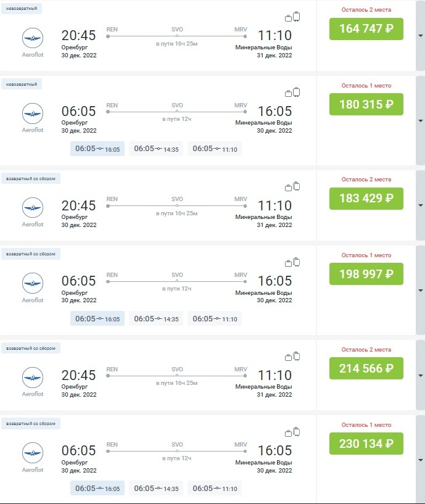Choose the 230 134 ₽ fare button

(x=366, y=443)
